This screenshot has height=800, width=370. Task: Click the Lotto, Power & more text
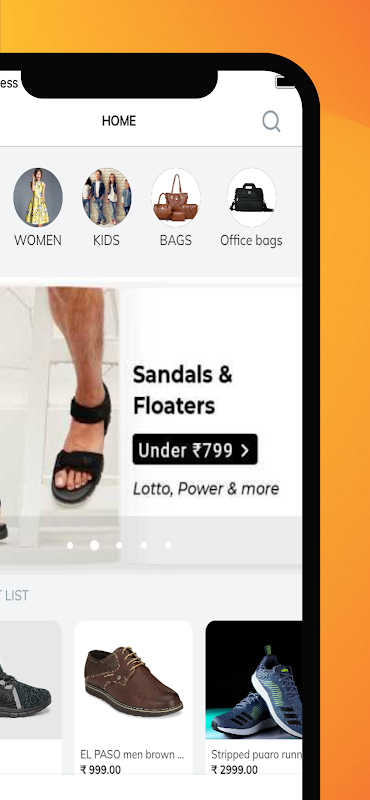click(x=206, y=489)
